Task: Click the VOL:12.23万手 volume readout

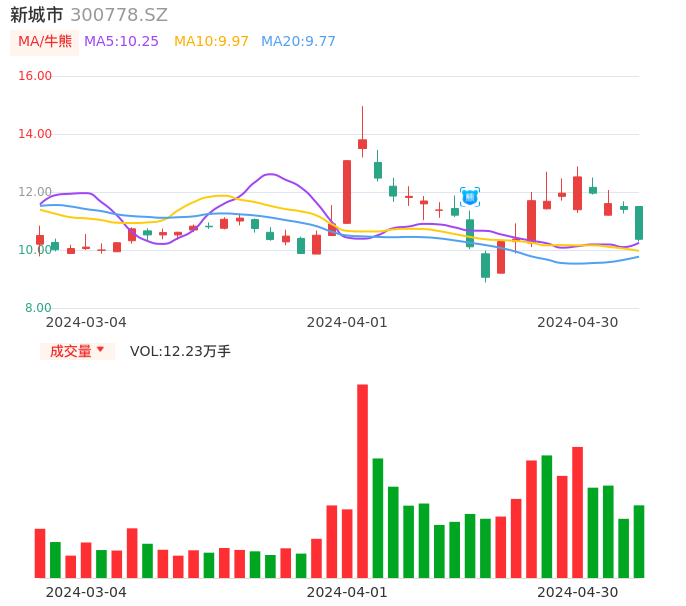Action: pyautogui.click(x=180, y=351)
